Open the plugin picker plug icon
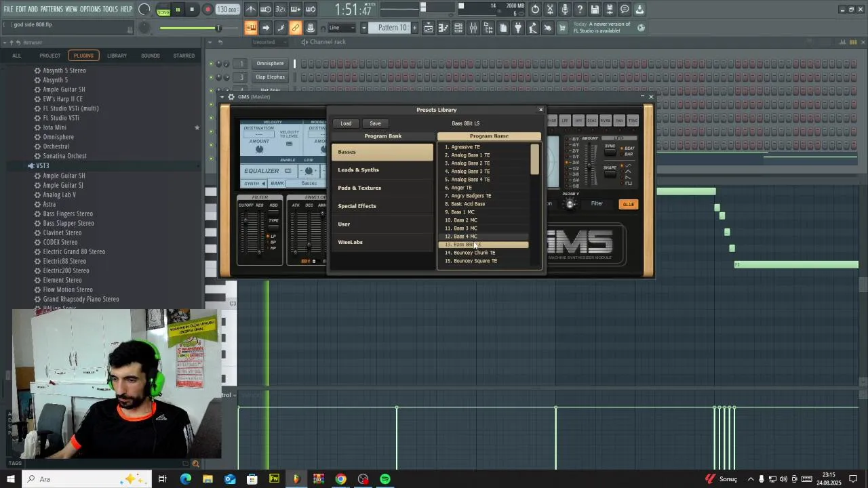Image resolution: width=868 pixels, height=488 pixels. [x=517, y=28]
